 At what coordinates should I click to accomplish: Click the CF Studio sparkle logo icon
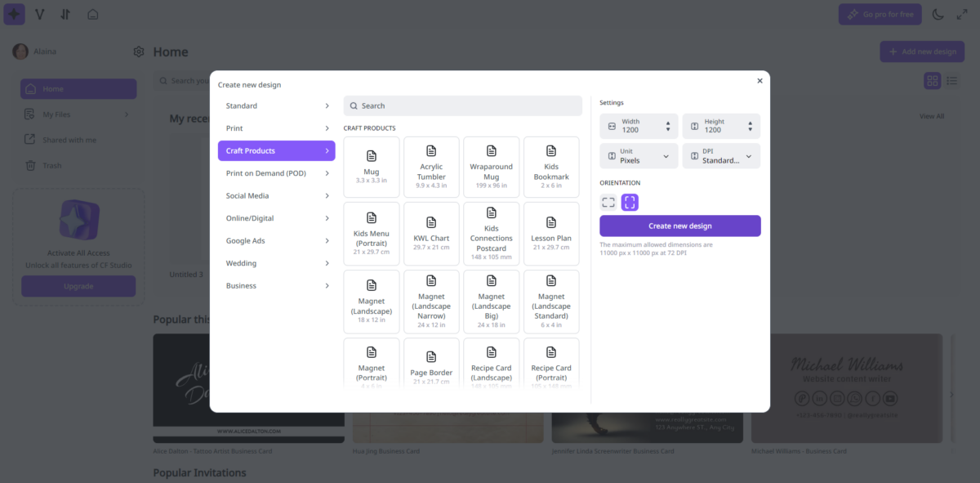14,14
